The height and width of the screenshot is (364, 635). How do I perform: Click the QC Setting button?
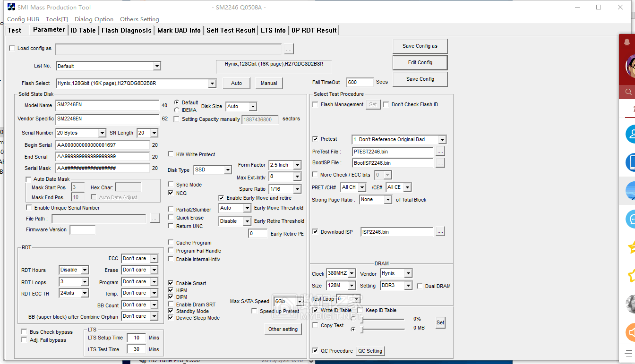[x=370, y=351]
